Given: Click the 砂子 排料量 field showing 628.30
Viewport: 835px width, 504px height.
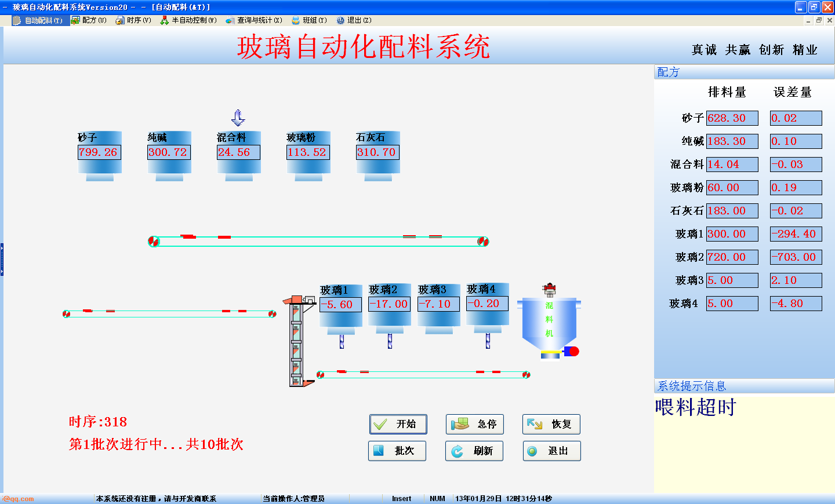Looking at the screenshot, I should click(x=732, y=118).
